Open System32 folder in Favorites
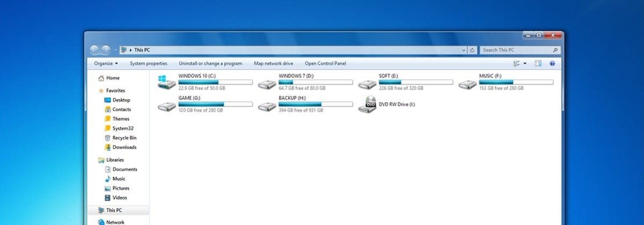This screenshot has width=644, height=225. [119, 129]
